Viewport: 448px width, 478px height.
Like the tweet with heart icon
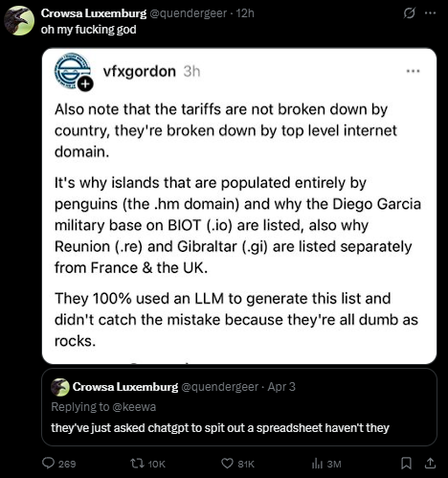(x=227, y=464)
